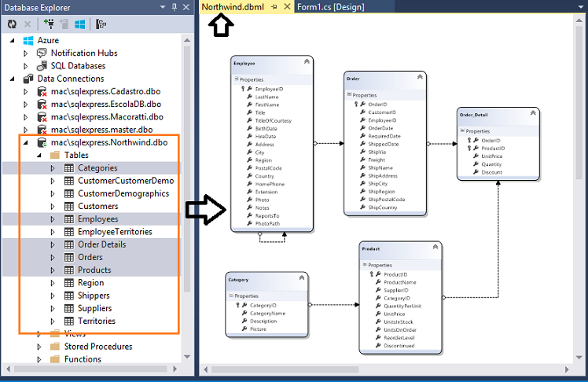Image resolution: width=588 pixels, height=382 pixels.
Task: Select Region table
Action: 90,283
